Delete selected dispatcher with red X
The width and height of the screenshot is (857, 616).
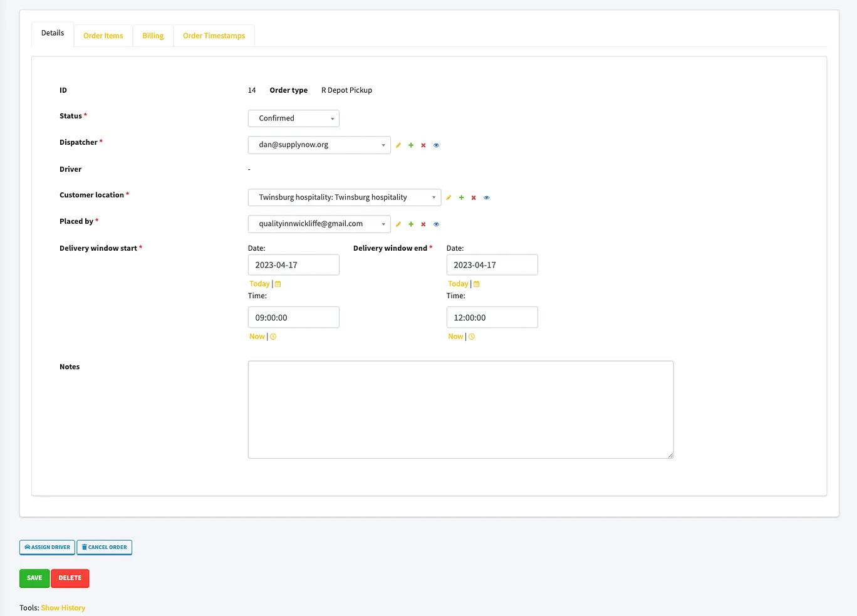[423, 145]
